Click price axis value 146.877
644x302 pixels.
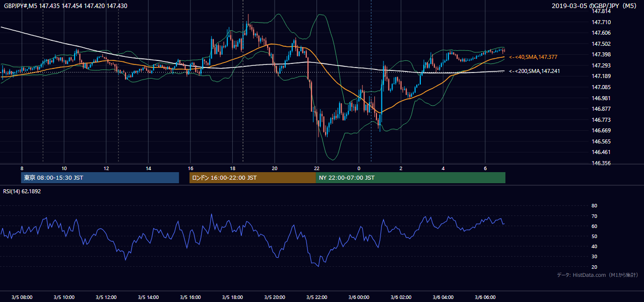602,109
